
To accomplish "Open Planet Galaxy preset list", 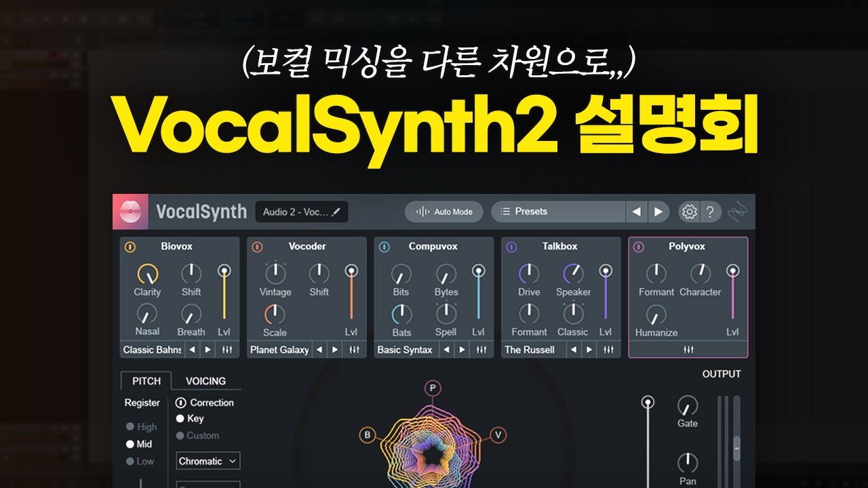I will click(x=279, y=350).
